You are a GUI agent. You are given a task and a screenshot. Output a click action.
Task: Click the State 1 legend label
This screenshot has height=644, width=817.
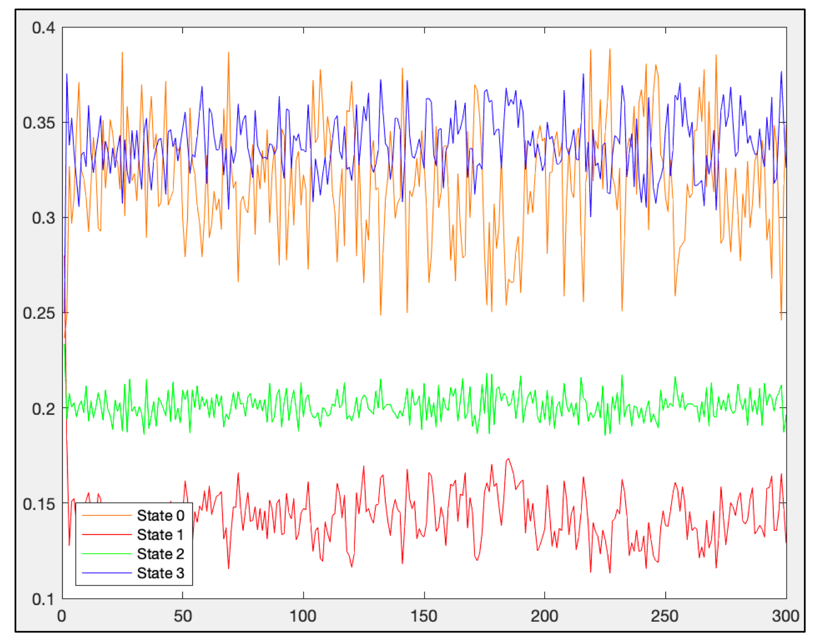[x=160, y=535]
